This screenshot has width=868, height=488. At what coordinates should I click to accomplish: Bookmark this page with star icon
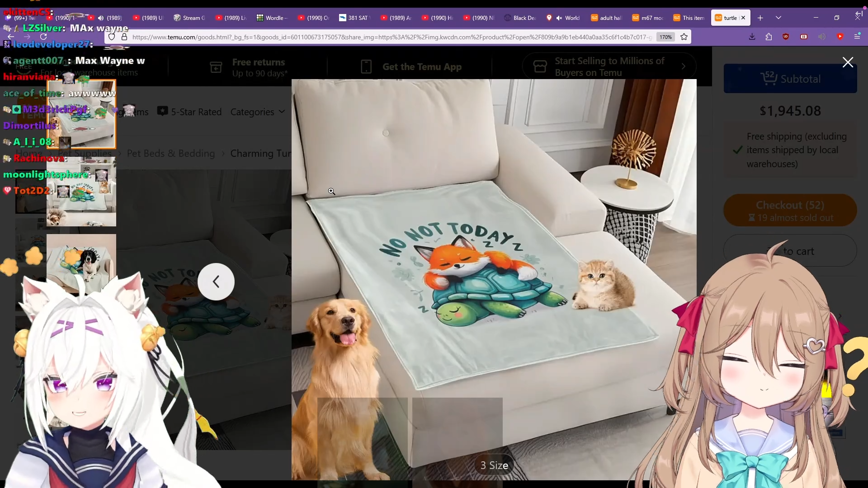click(x=684, y=37)
